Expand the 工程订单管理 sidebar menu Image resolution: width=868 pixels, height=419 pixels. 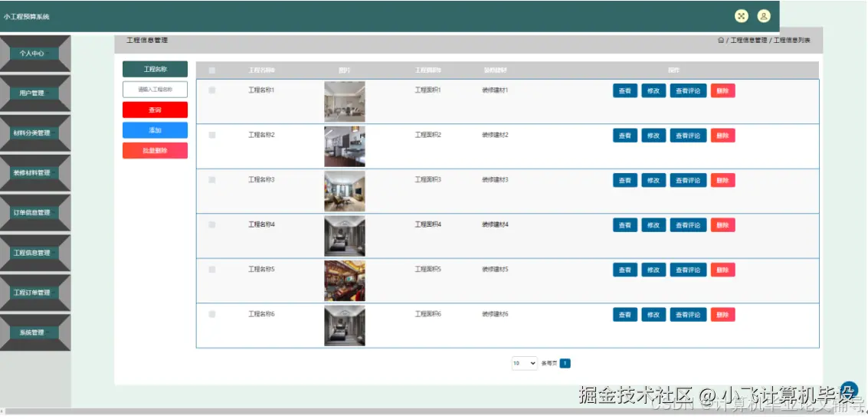pyautogui.click(x=35, y=293)
